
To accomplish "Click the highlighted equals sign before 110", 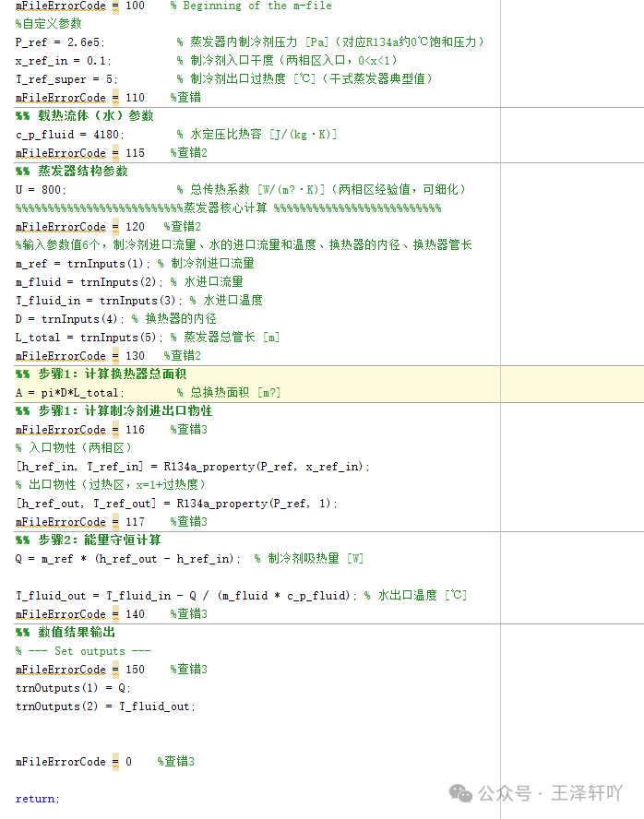I will (x=115, y=98).
